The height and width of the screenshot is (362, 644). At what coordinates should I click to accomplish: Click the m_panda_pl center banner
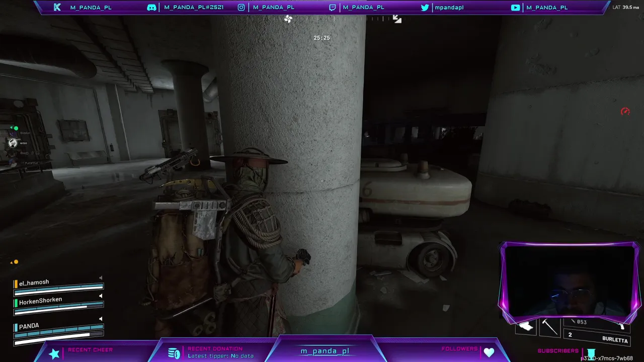click(325, 351)
